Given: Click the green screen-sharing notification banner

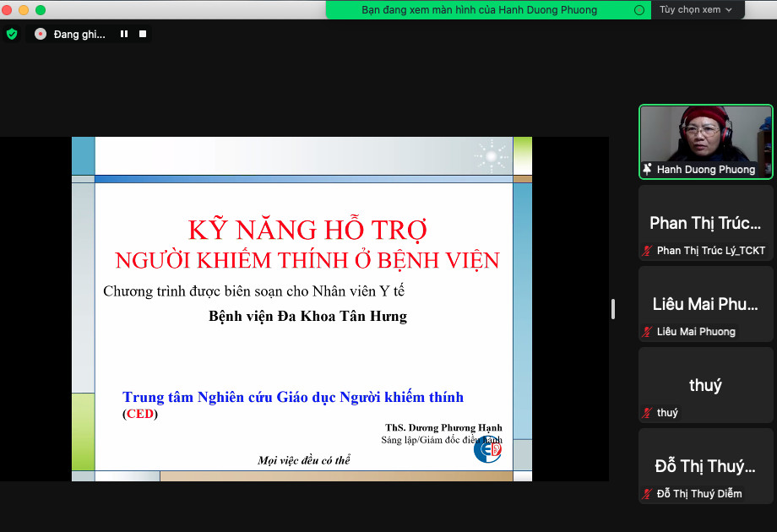Looking at the screenshot, I should pos(479,10).
